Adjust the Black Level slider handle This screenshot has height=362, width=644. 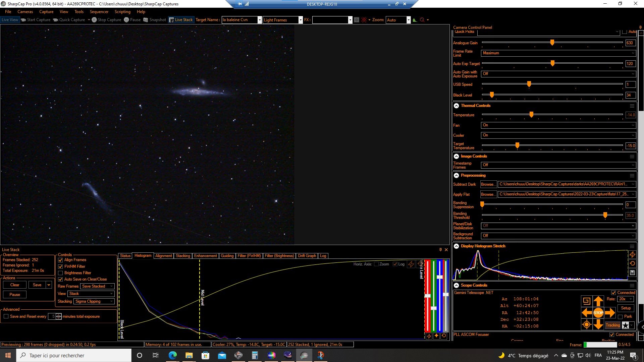click(x=492, y=95)
